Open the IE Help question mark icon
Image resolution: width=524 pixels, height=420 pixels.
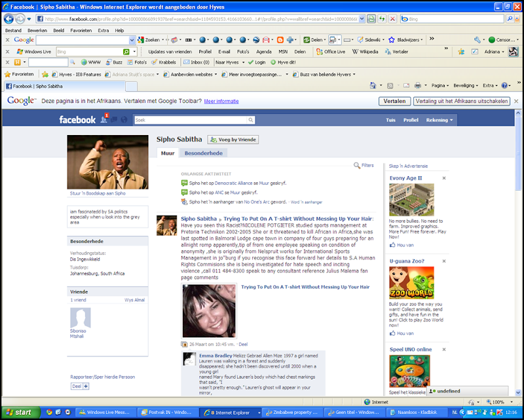(504, 86)
